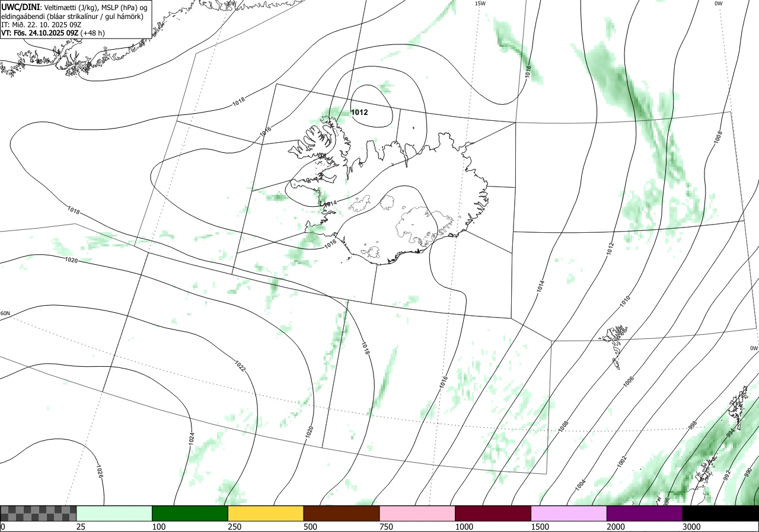
Task: Select the black above-3000 legend swatch
Action: 720,513
